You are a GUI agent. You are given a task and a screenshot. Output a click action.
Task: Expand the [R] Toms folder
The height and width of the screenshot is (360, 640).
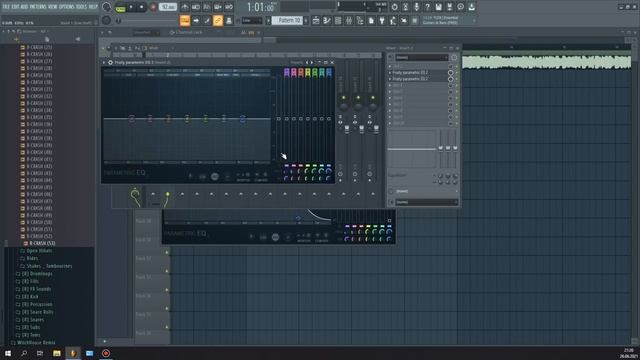click(x=31, y=335)
